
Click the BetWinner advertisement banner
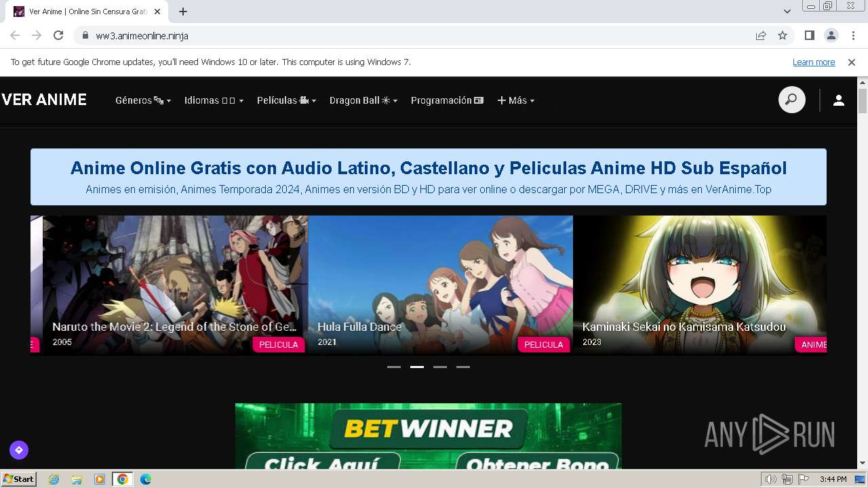coord(428,436)
